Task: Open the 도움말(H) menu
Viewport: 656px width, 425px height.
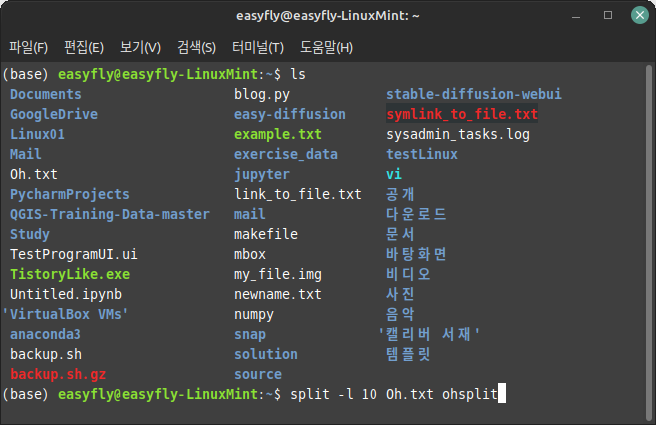Action: [x=326, y=47]
